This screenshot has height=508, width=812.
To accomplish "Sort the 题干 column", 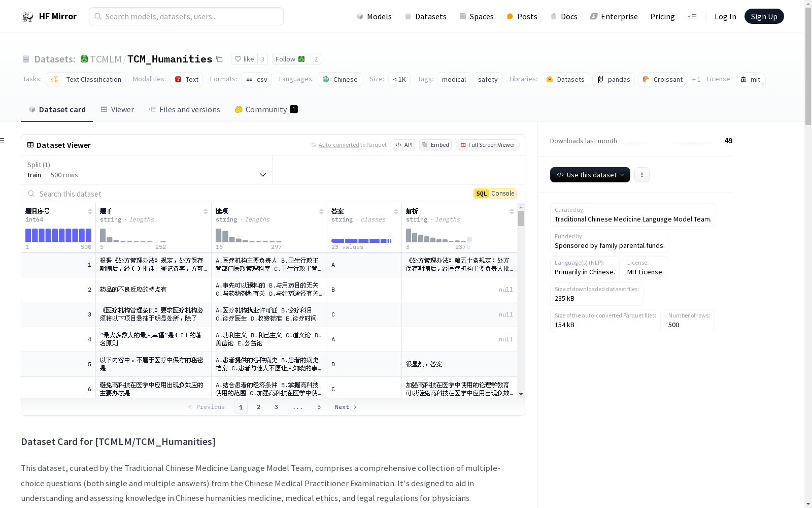I will pyautogui.click(x=206, y=211).
